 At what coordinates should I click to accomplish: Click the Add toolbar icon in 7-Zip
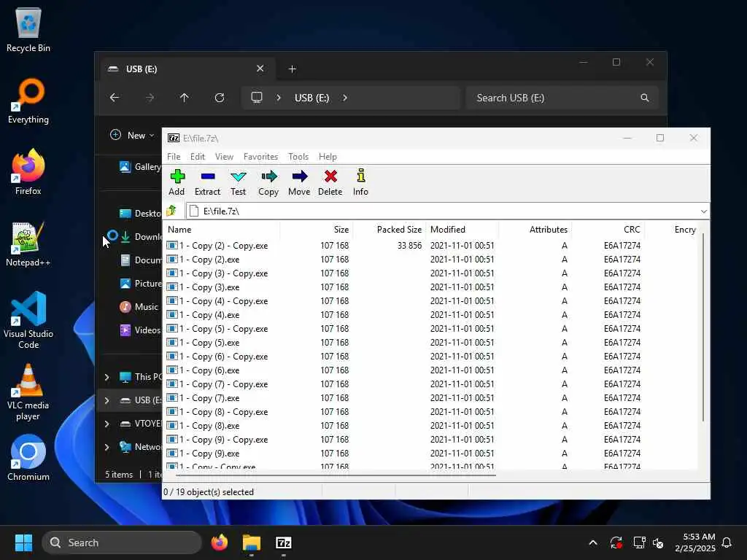click(177, 182)
